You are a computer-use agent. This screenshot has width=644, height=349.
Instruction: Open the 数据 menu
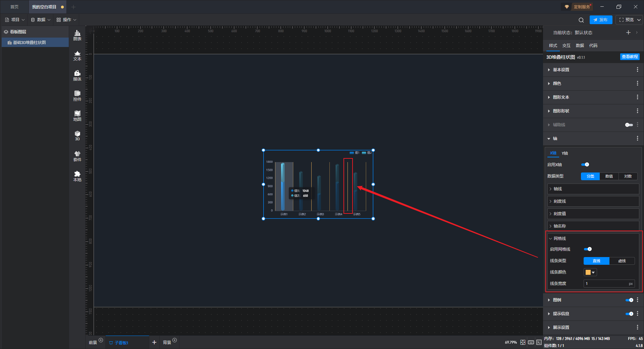[x=41, y=20]
